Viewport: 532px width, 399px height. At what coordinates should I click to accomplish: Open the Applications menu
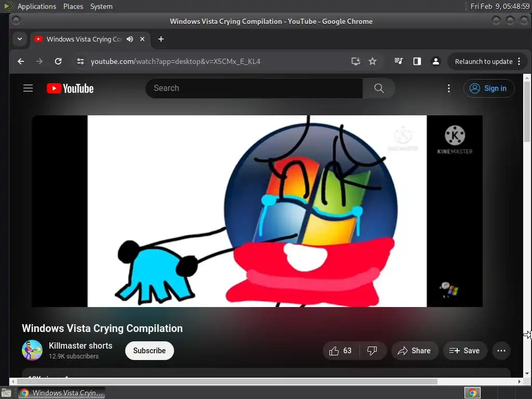pos(37,6)
